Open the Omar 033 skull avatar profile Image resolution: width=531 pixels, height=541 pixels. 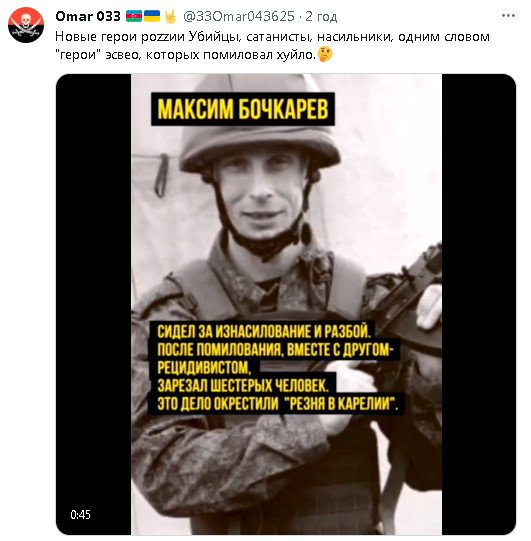[x=26, y=25]
